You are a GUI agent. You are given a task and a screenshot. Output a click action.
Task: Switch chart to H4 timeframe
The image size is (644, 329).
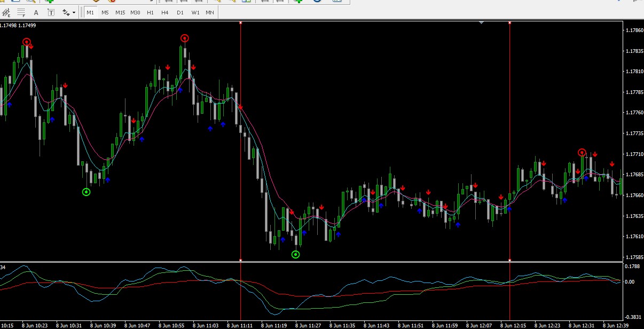165,12
